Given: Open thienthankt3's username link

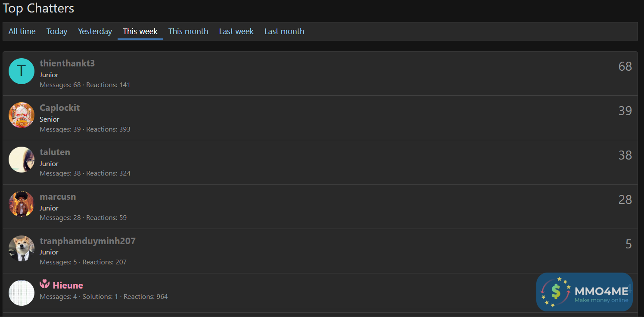Looking at the screenshot, I should coord(67,63).
